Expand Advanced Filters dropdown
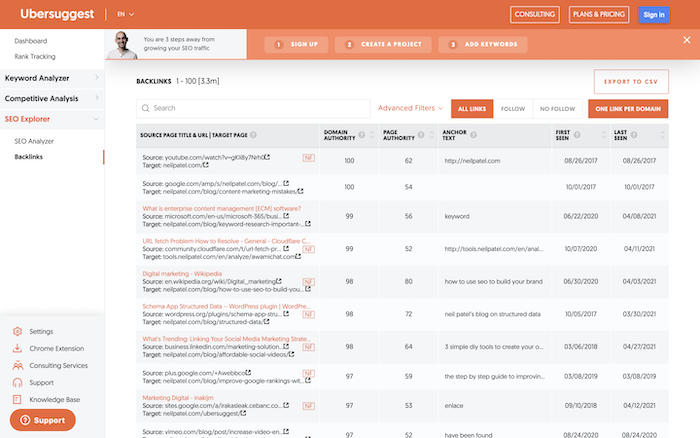 [410, 108]
